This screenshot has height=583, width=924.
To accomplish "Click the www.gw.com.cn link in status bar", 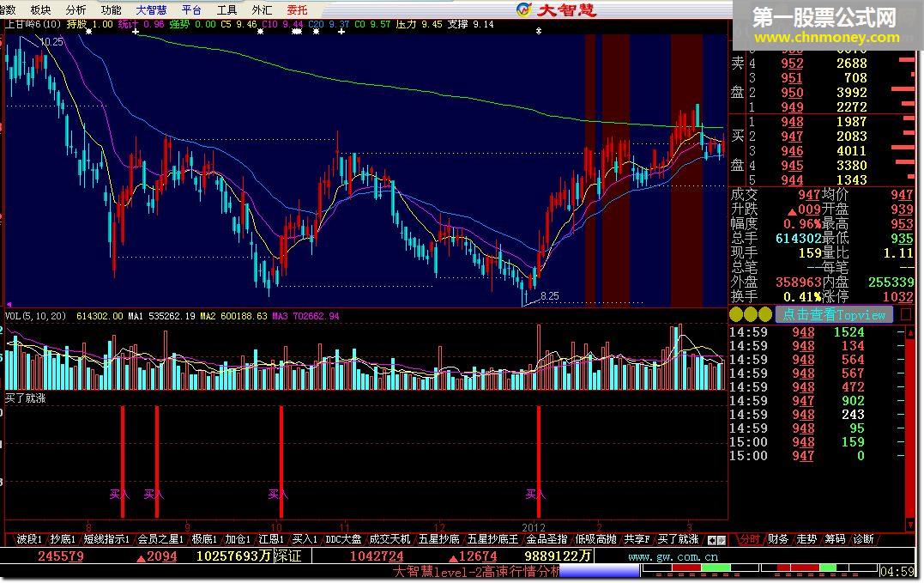I will 673,556.
